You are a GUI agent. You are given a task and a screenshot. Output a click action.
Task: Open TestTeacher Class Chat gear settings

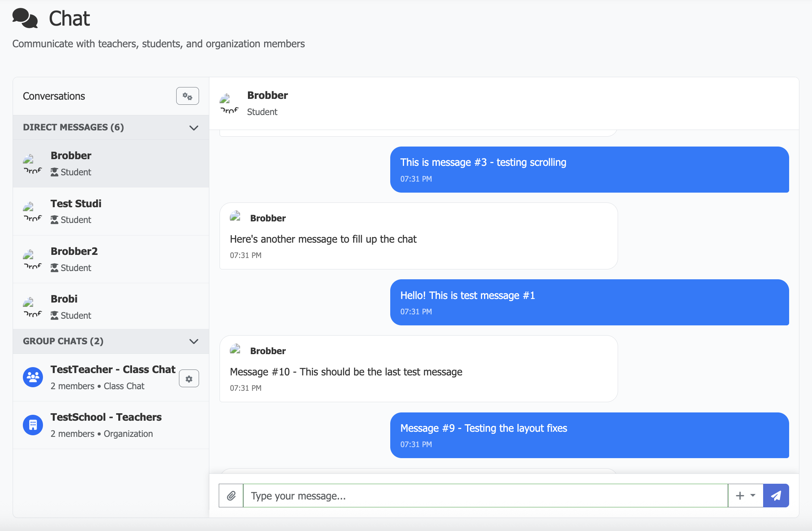click(x=189, y=379)
